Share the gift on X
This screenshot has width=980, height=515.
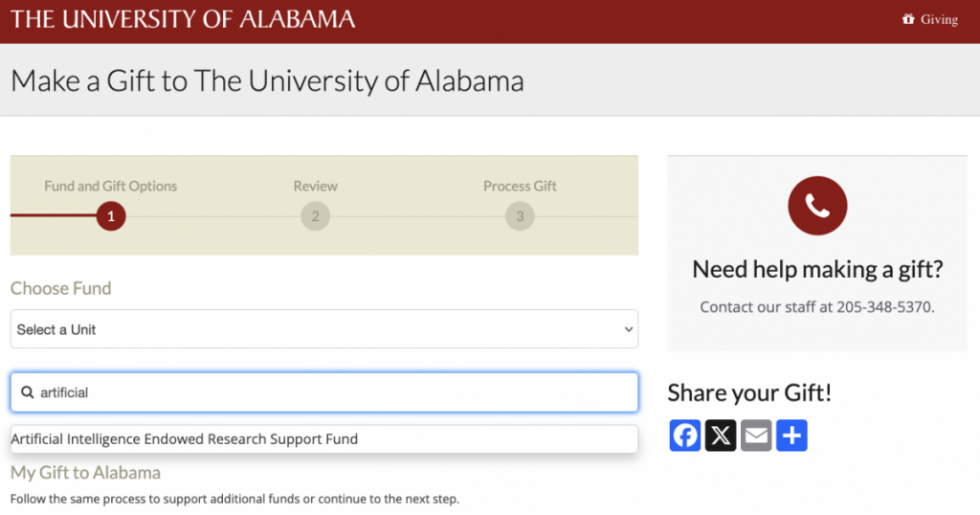point(721,436)
